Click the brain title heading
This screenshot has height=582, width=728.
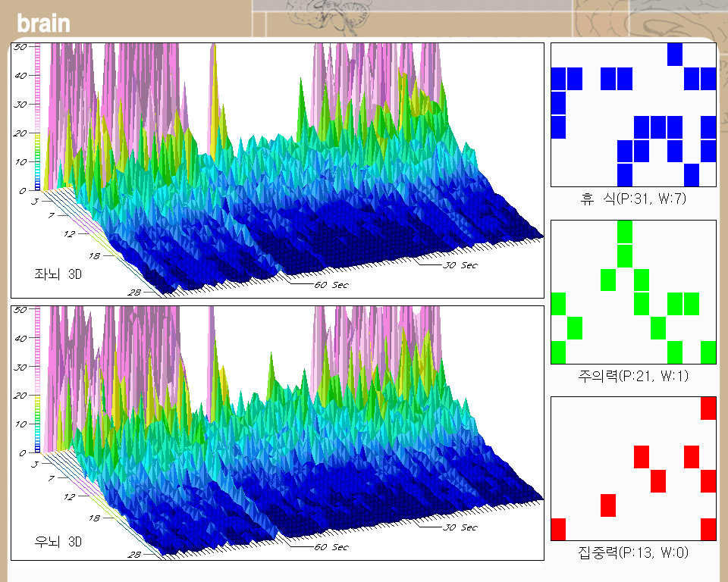(43, 23)
